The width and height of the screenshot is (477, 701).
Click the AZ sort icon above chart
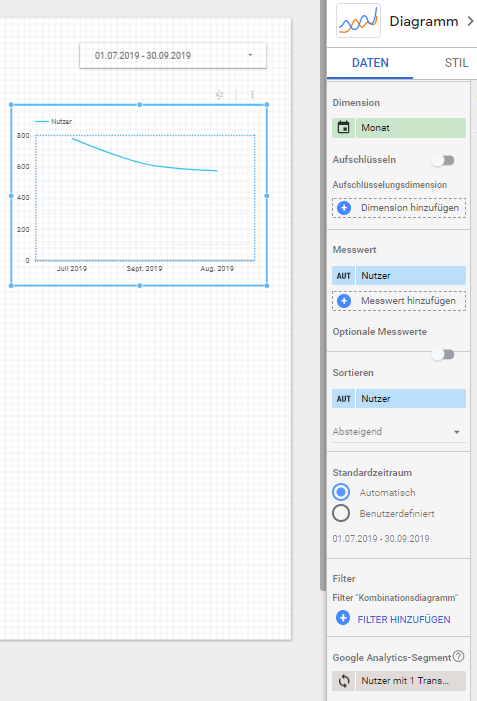pos(219,94)
